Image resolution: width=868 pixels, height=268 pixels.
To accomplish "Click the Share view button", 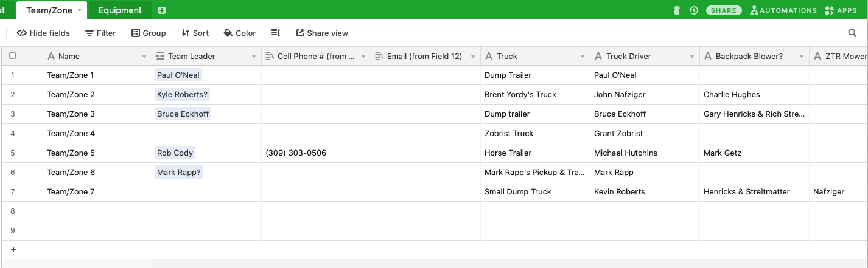I will pos(322,33).
